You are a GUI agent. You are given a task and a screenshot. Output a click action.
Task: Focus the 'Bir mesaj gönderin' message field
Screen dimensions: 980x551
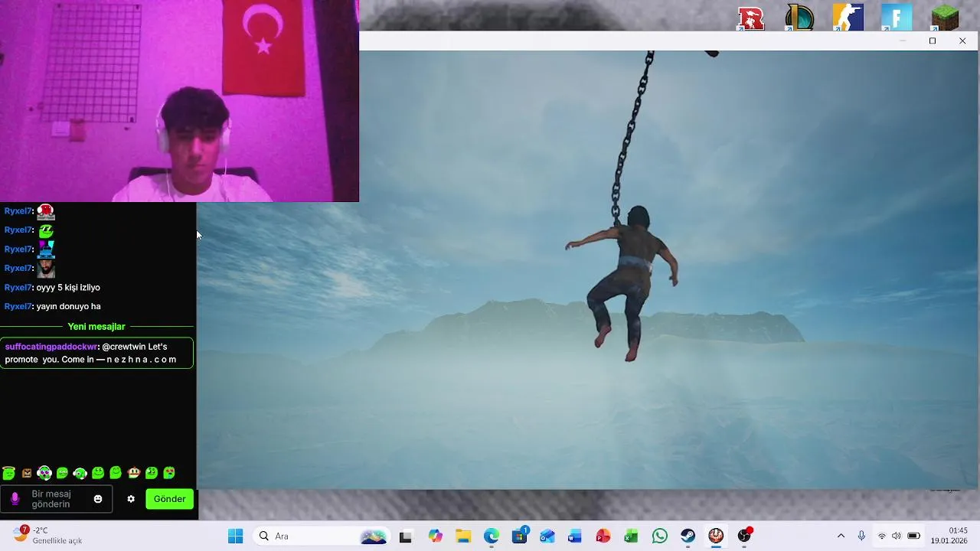56,499
